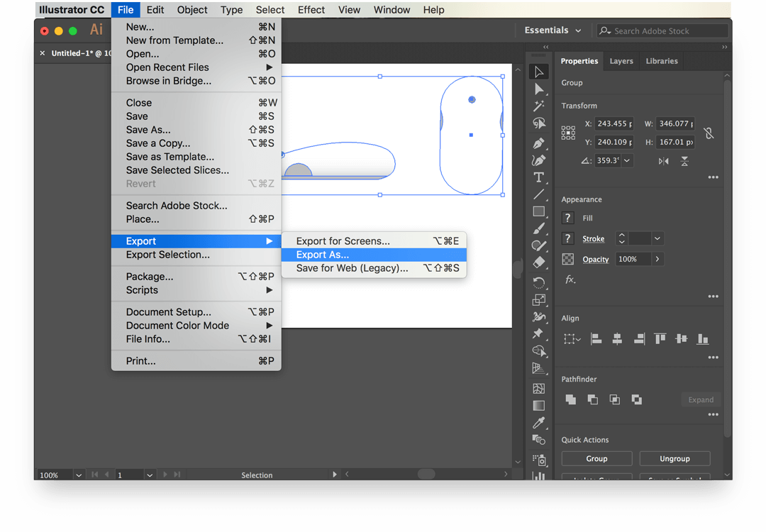The image size is (766, 532).
Task: Click the Stroke color swatch
Action: click(567, 238)
